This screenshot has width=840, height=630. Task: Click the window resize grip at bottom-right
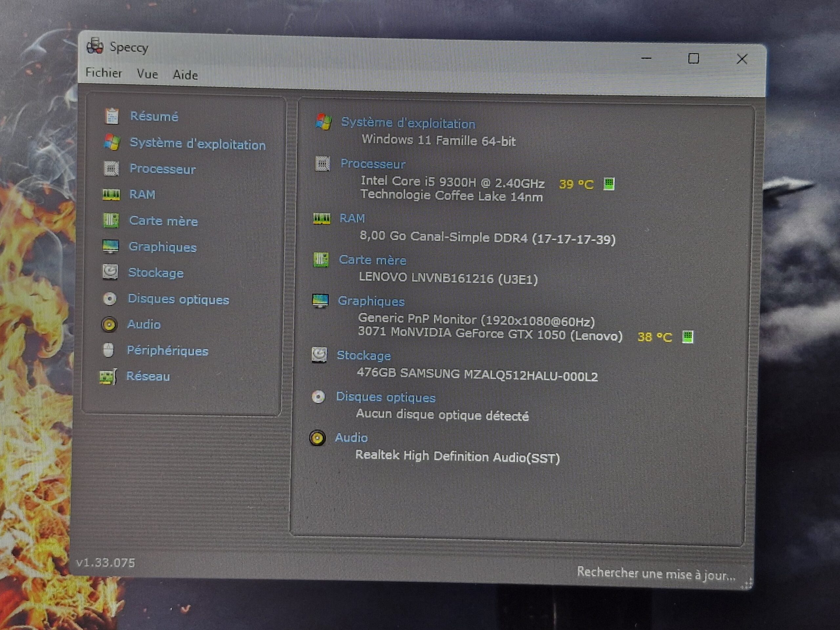tap(747, 585)
